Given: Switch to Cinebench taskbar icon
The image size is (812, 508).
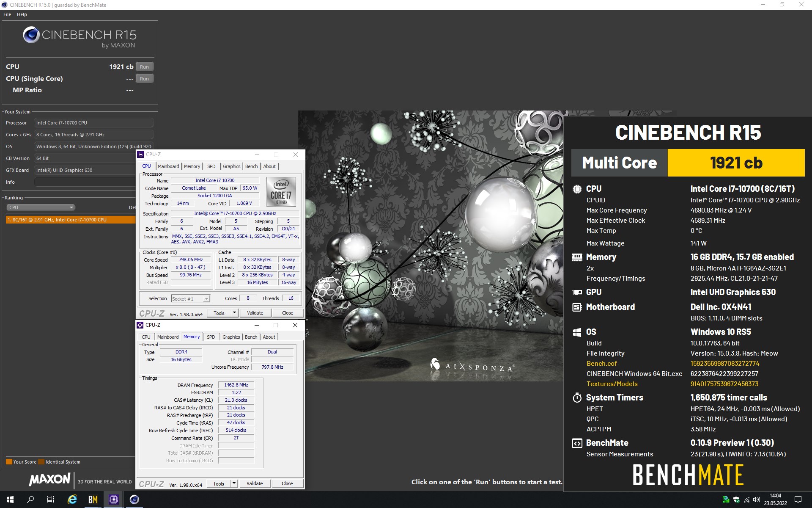Looking at the screenshot, I should pos(134,500).
